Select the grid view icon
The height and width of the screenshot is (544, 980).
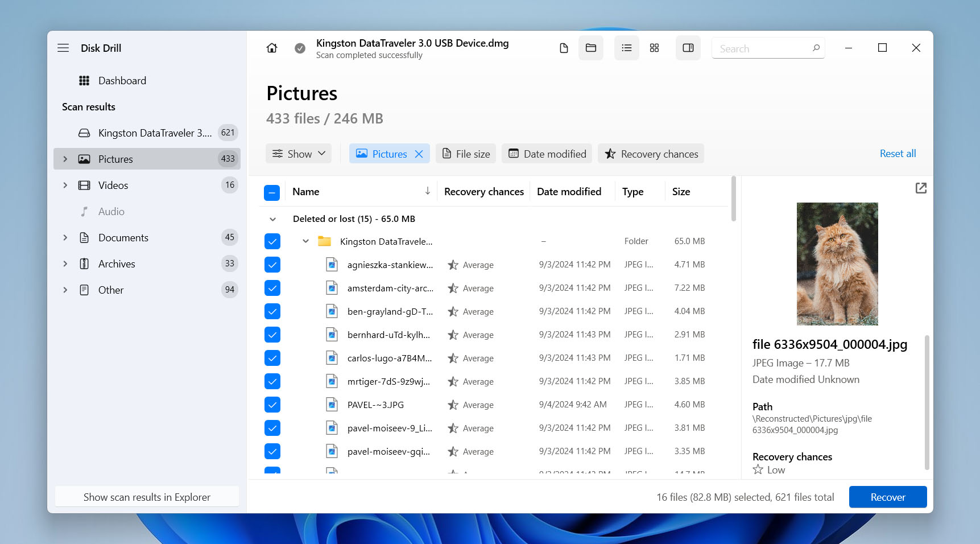[x=655, y=48]
